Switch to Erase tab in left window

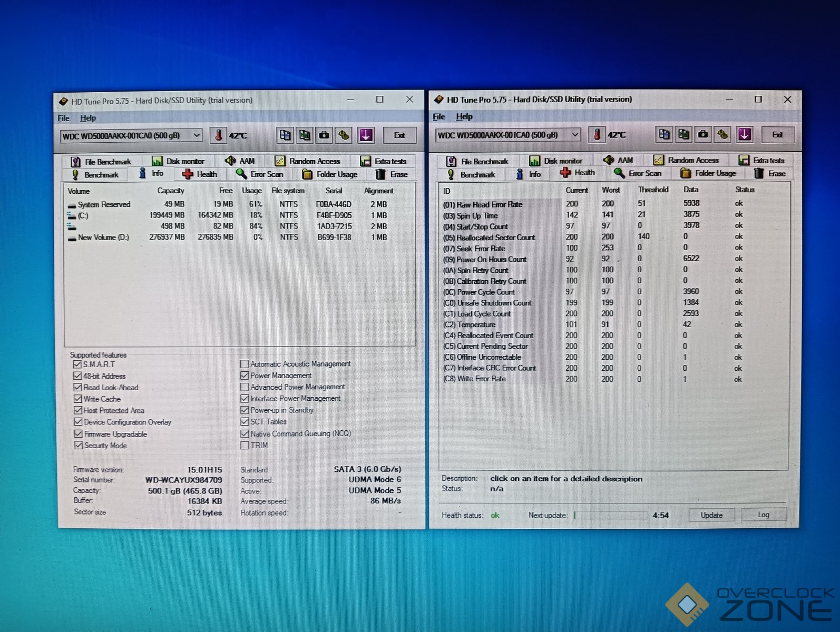[392, 174]
